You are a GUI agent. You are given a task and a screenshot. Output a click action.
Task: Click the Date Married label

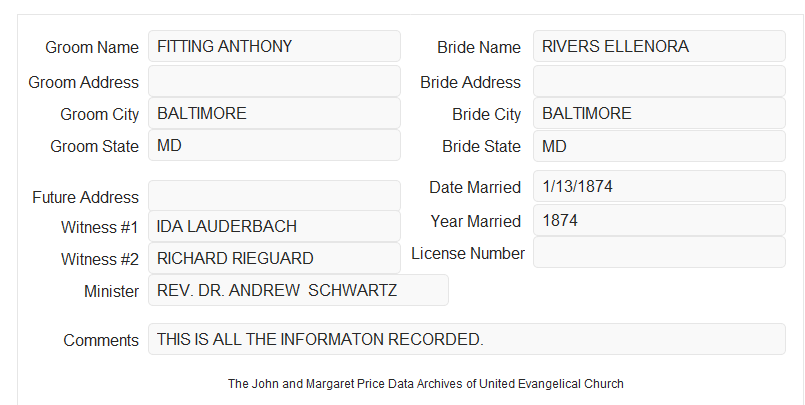475,187
